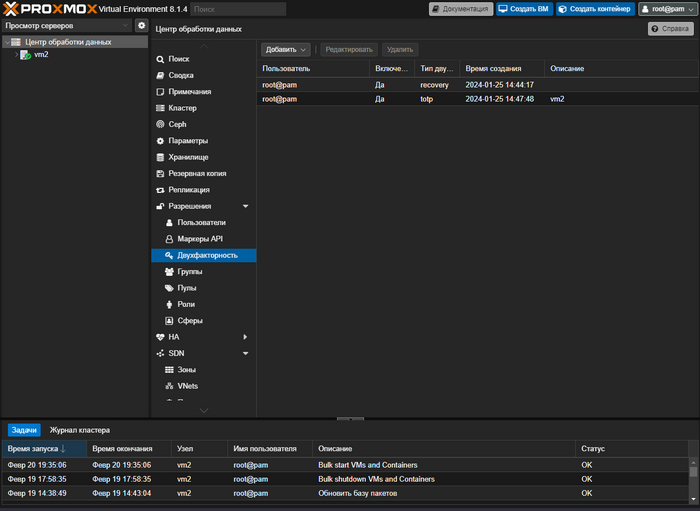This screenshot has height=511, width=700.
Task: Switch to Журнал кластера tab
Action: (80, 430)
